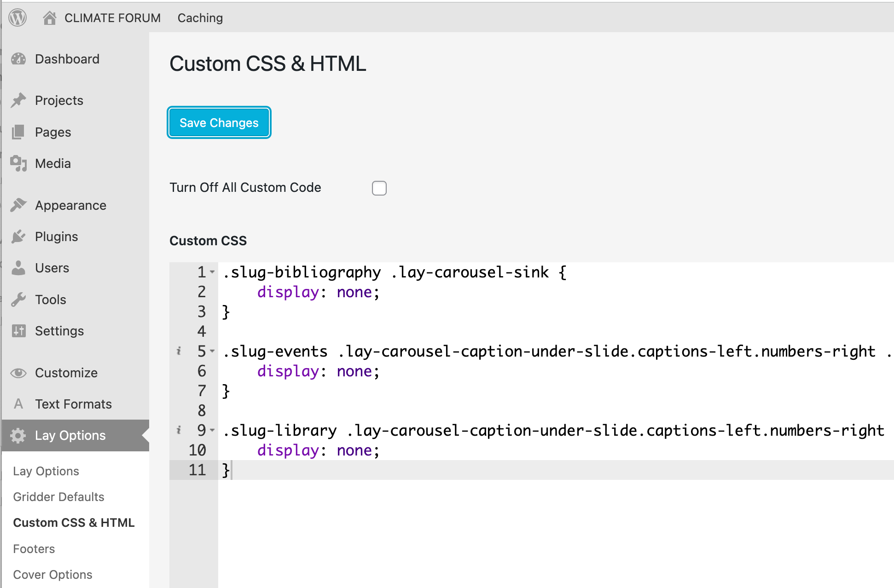894x588 pixels.
Task: Click the Save Changes button
Action: tap(219, 123)
